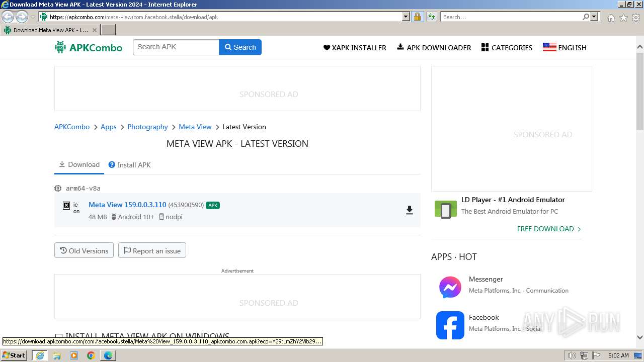Expand address bar dropdown arrow
Screen dimensions: 644x362
click(406, 17)
